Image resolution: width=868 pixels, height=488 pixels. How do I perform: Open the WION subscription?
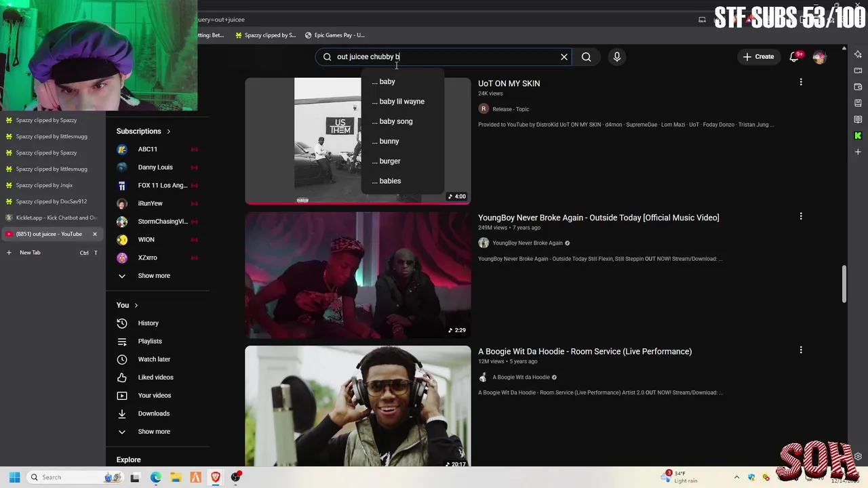pos(157,240)
